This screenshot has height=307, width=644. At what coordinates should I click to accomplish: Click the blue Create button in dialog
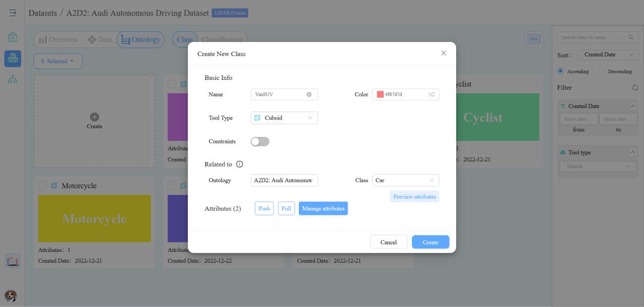pos(430,242)
